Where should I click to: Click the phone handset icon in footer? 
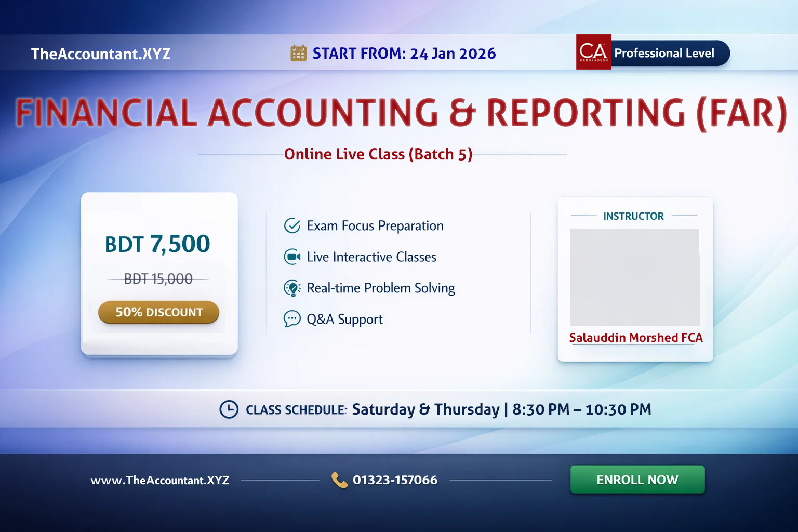point(339,480)
